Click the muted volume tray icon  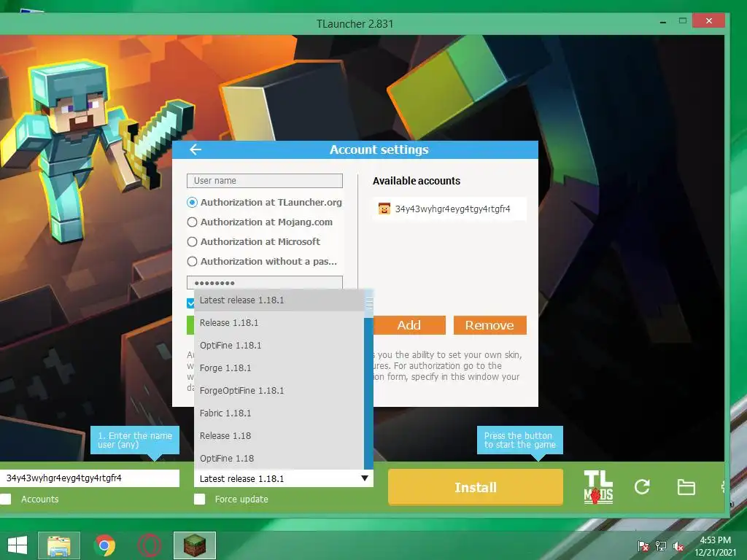pos(678,546)
